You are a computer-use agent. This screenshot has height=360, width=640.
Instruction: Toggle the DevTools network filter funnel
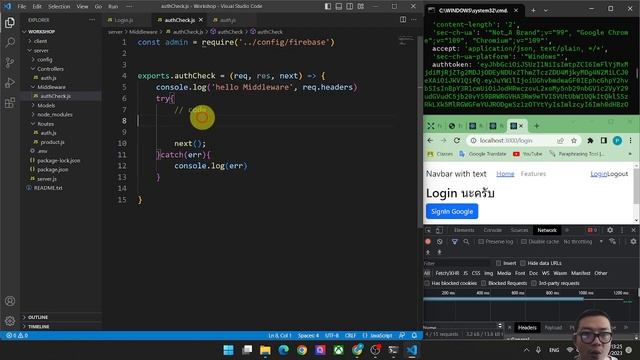pos(454,242)
